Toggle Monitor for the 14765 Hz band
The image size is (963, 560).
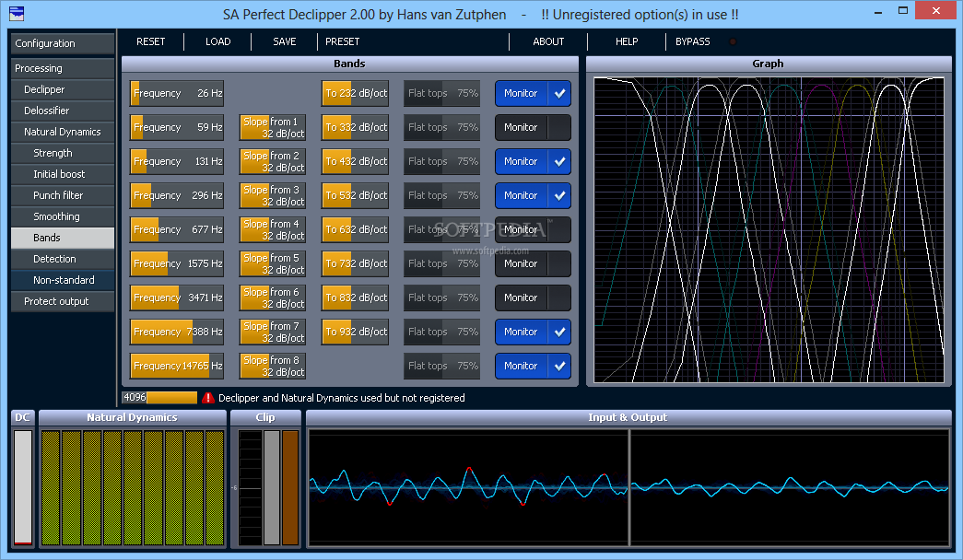pos(533,366)
